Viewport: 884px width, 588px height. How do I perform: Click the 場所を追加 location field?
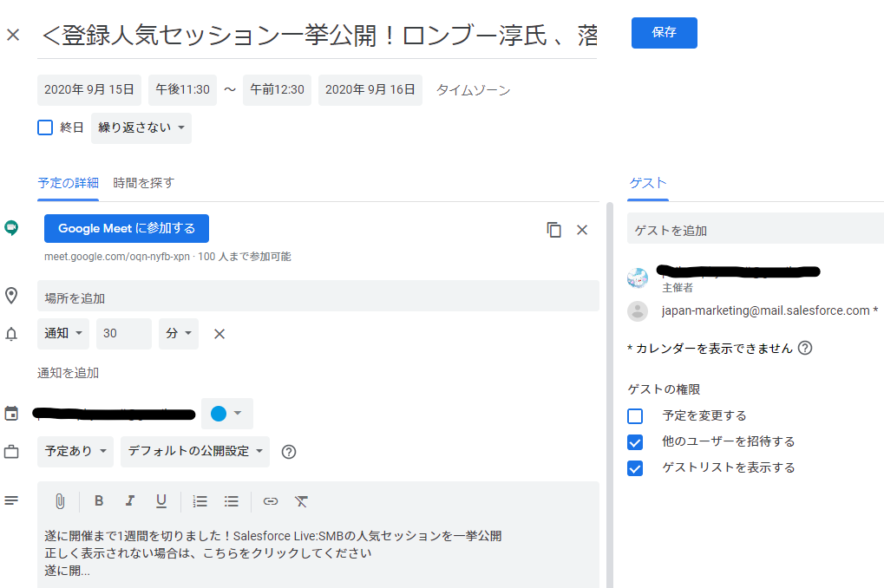coord(318,296)
